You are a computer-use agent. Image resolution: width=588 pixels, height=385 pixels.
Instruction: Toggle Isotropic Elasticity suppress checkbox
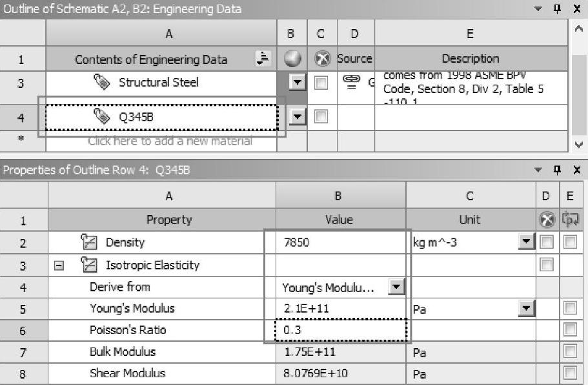547,265
